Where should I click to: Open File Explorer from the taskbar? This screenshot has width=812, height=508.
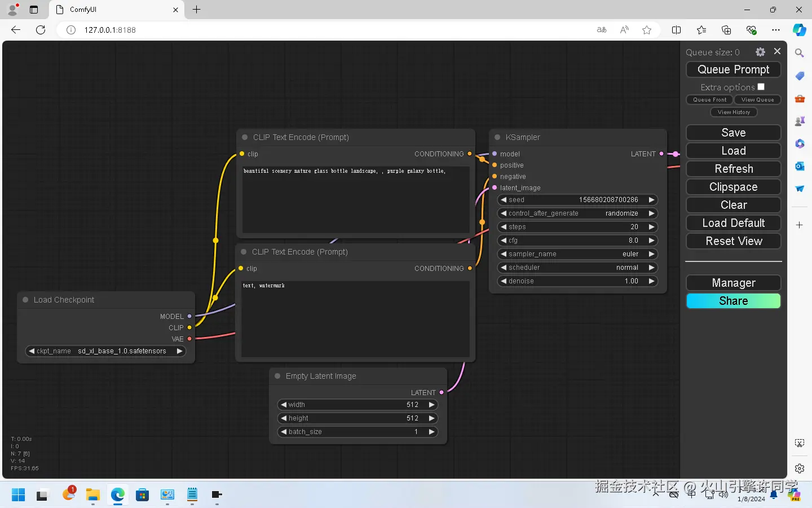coord(93,495)
